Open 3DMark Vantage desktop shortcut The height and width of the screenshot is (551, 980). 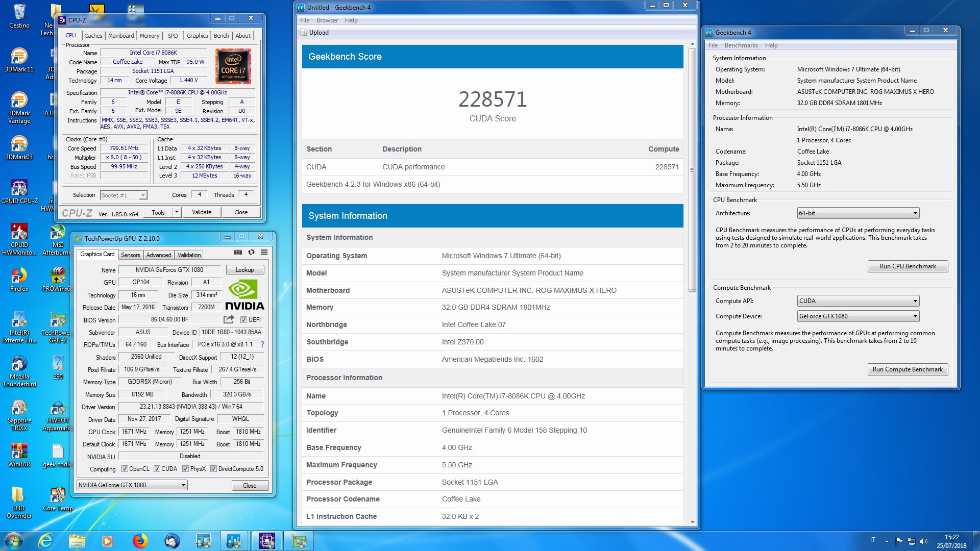point(19,108)
